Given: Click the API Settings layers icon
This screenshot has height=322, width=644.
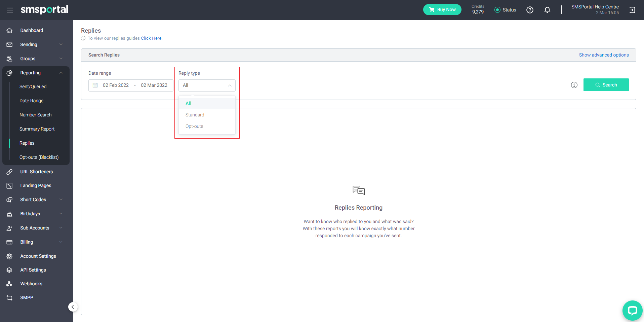Looking at the screenshot, I should tap(9, 270).
